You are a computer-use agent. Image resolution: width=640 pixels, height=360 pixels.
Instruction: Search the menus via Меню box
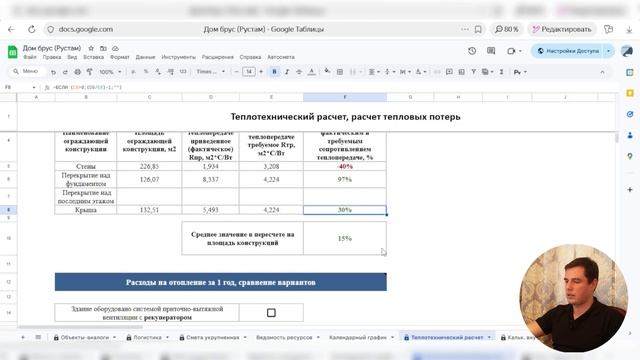click(x=26, y=71)
